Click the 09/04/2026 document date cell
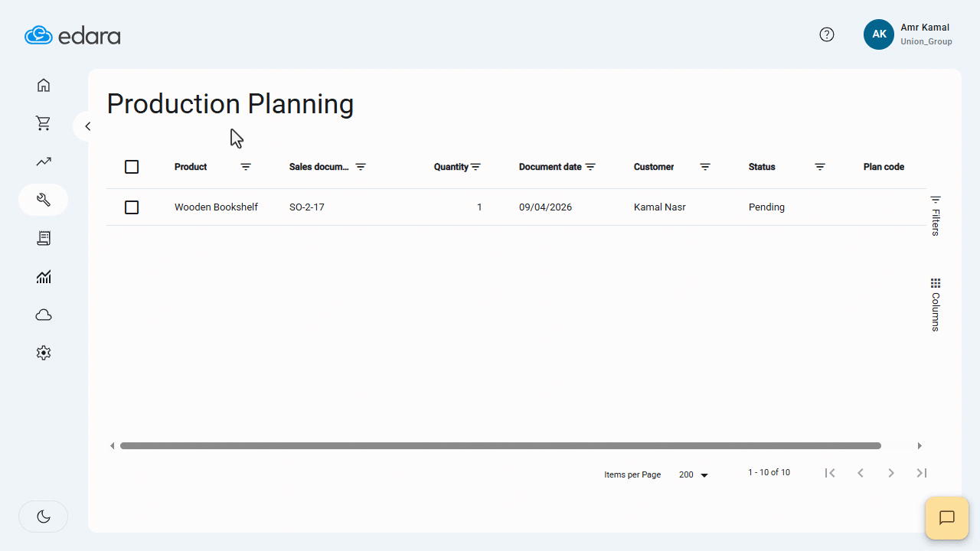The width and height of the screenshot is (980, 551). pos(545,207)
